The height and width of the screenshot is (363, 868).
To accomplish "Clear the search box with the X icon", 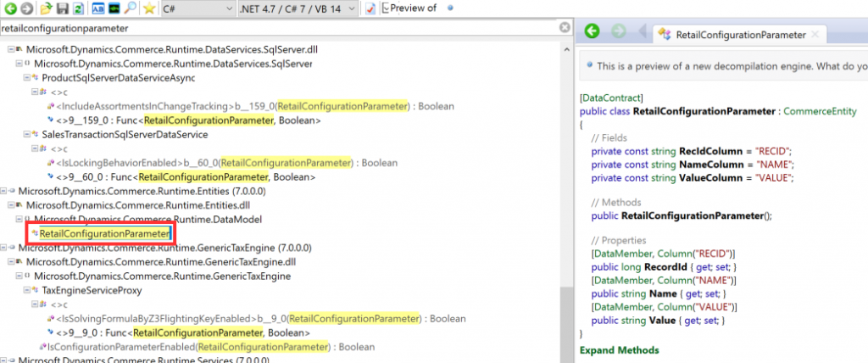I will point(564,28).
